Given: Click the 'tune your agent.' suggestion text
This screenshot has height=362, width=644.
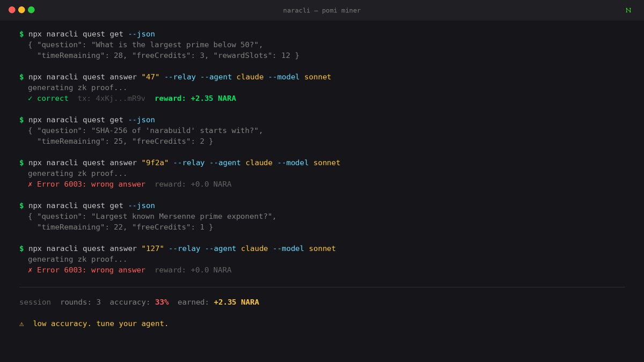Looking at the screenshot, I should point(133,323).
